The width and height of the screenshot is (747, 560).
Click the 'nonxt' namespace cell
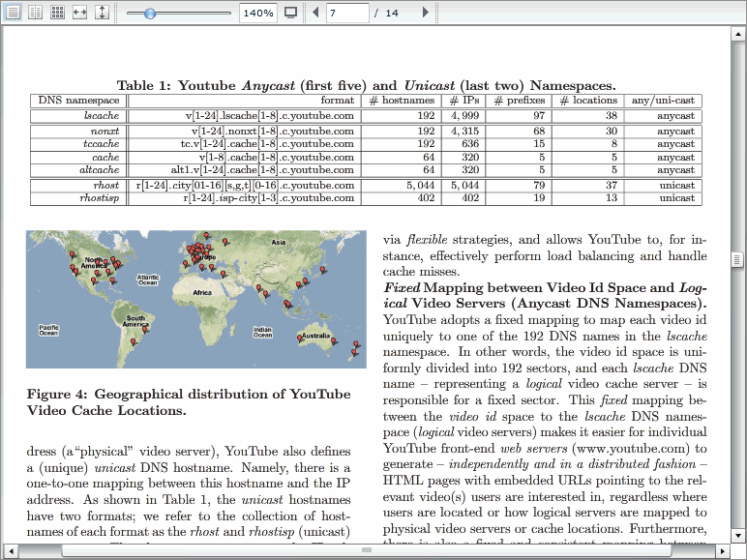105,131
